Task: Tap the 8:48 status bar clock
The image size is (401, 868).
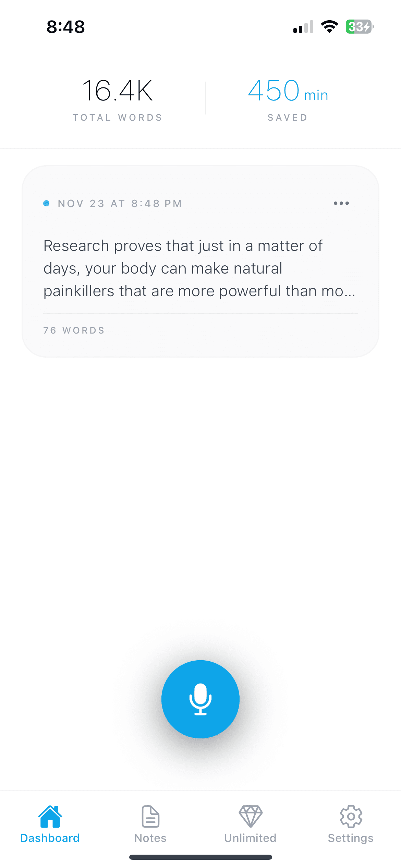Action: [x=65, y=27]
